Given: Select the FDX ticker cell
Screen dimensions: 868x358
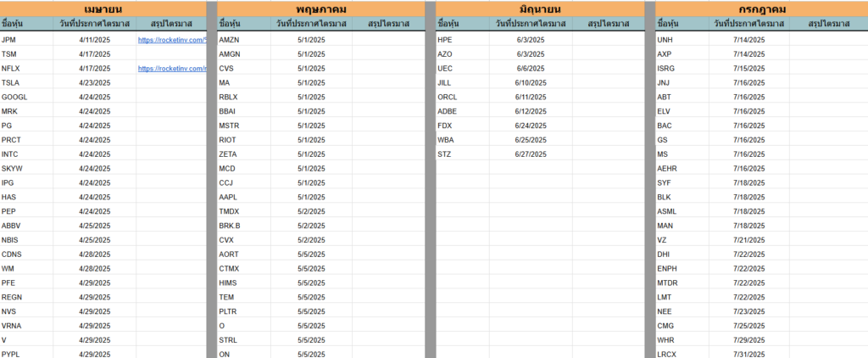Looking at the screenshot, I should [463, 126].
